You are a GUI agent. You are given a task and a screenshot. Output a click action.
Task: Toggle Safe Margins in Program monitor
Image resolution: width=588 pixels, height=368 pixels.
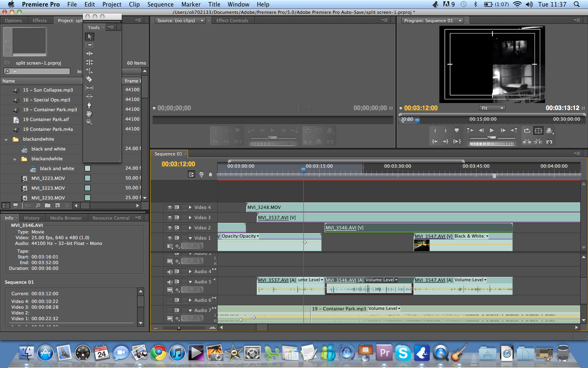(538, 130)
